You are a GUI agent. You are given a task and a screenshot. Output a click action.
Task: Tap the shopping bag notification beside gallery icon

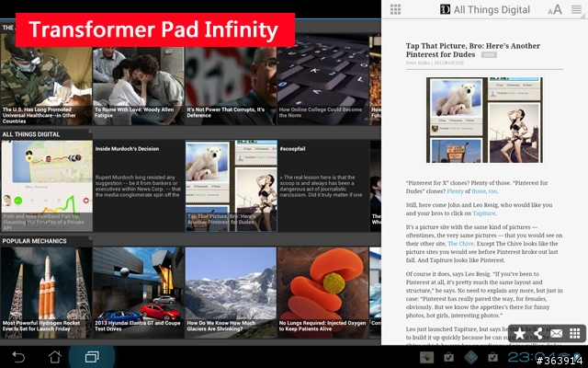pyautogui.click(x=448, y=358)
